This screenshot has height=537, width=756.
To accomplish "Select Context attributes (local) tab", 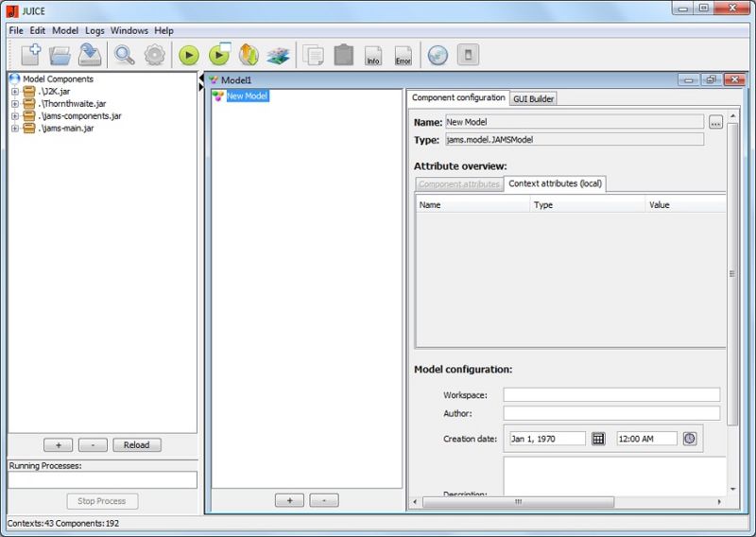I will [555, 183].
